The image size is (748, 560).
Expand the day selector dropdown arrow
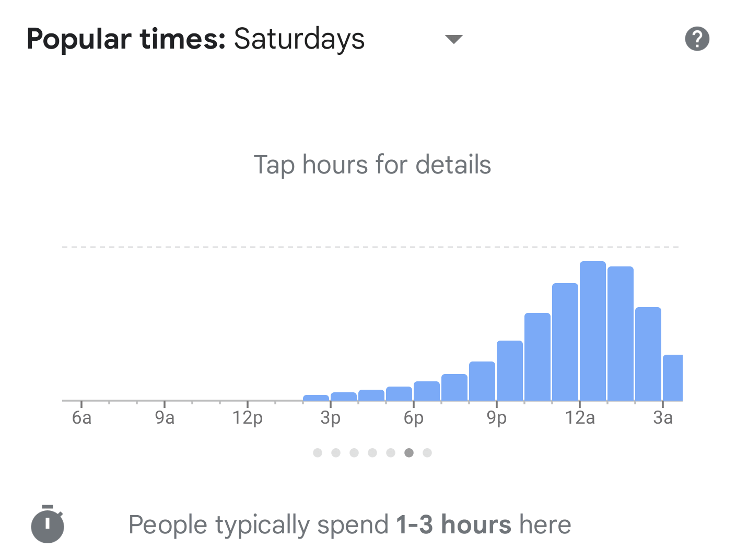(x=453, y=39)
